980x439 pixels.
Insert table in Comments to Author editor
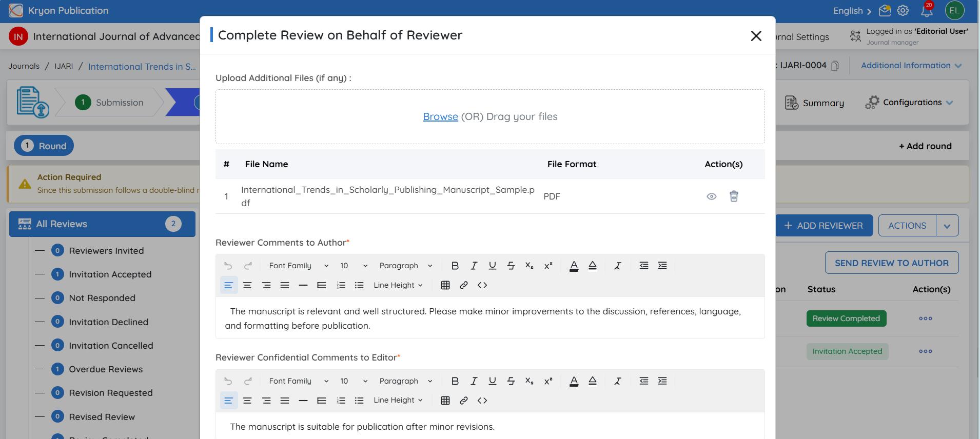click(x=445, y=285)
